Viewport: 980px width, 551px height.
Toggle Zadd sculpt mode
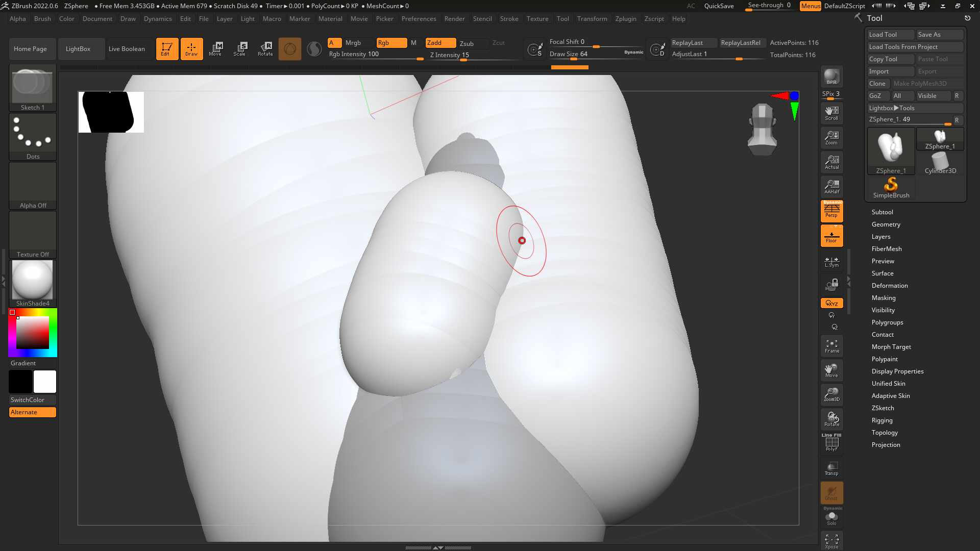tap(440, 43)
